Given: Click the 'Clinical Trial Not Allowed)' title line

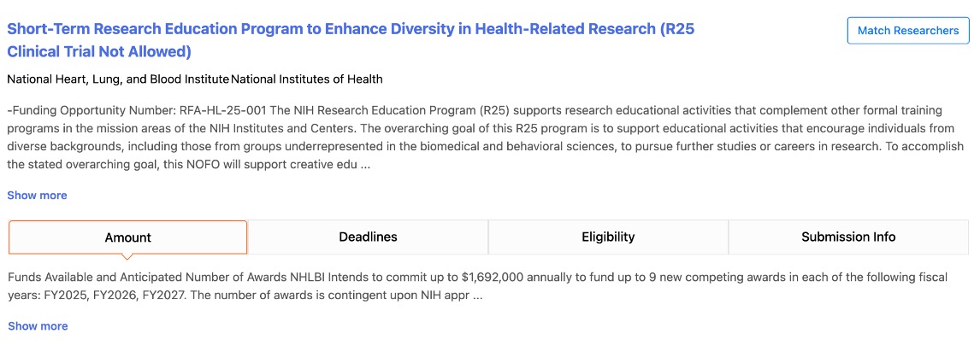Looking at the screenshot, I should click(99, 51).
